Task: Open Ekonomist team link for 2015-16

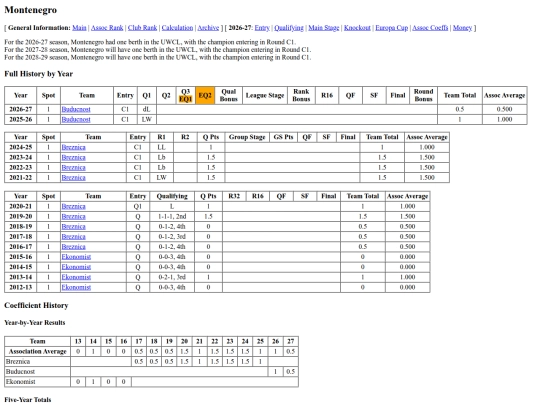Action: coord(76,257)
